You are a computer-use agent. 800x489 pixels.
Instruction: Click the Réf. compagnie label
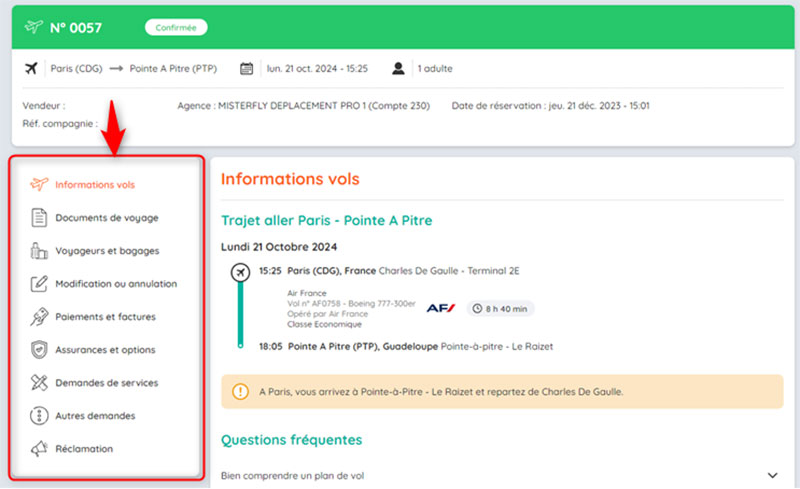pos(60,124)
